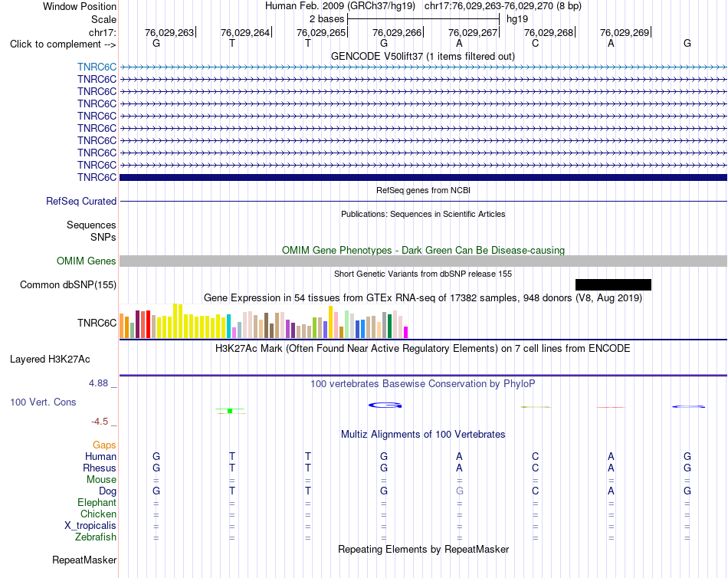Image resolution: width=728 pixels, height=578 pixels.
Task: Click the cyan bar in GTEx expression chart
Action: coord(229,326)
